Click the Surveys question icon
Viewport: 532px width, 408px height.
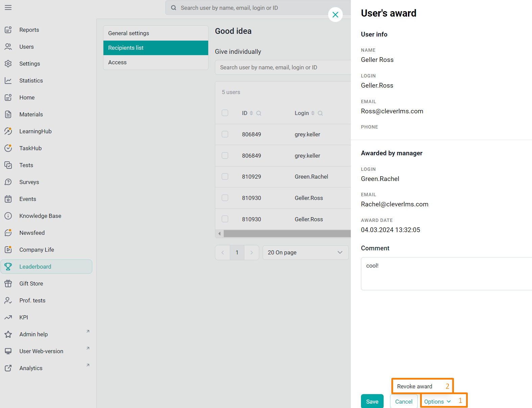[8, 182]
